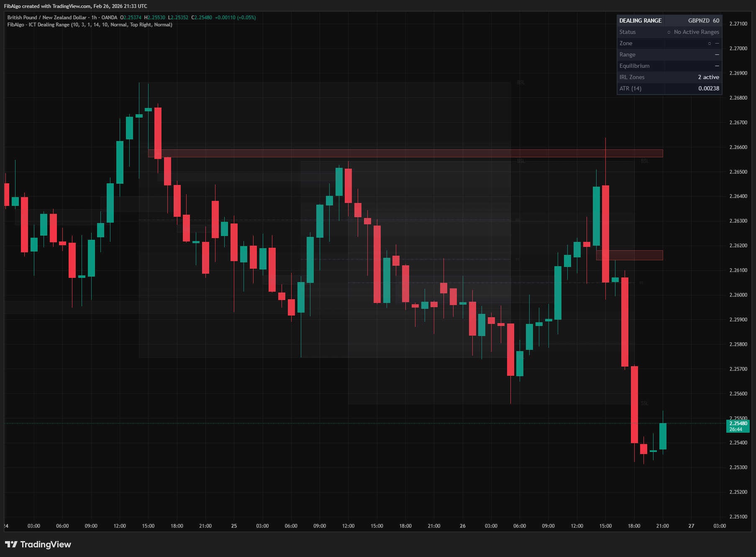Click the Equilibrium row in the panel
The width and height of the screenshot is (756, 557).
click(634, 66)
